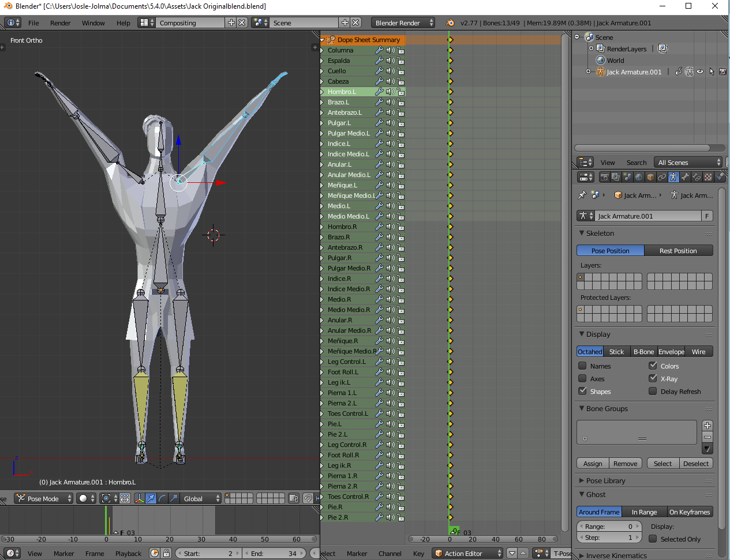
Task: Enable the Names display checkbox
Action: 582,366
